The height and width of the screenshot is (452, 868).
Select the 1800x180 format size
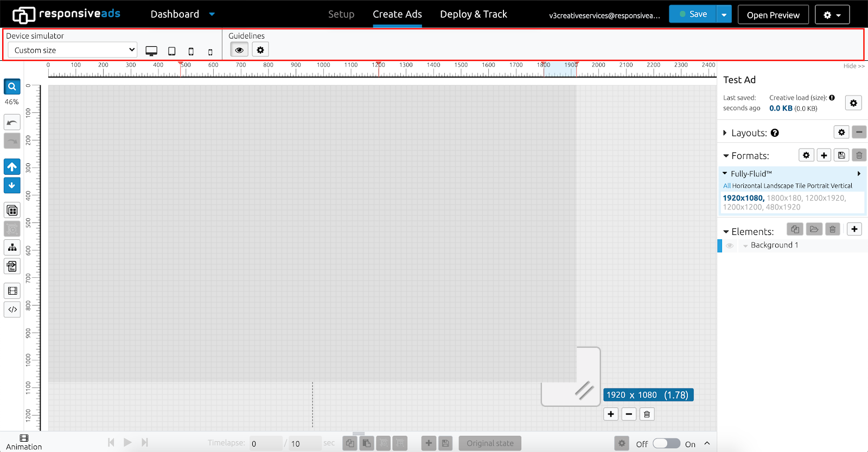784,198
